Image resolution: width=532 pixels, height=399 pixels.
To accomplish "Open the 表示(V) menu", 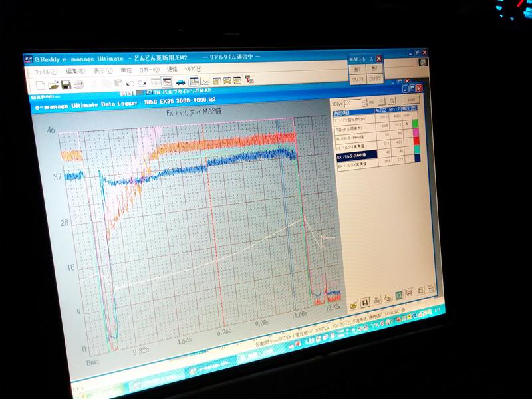I will pyautogui.click(x=103, y=70).
